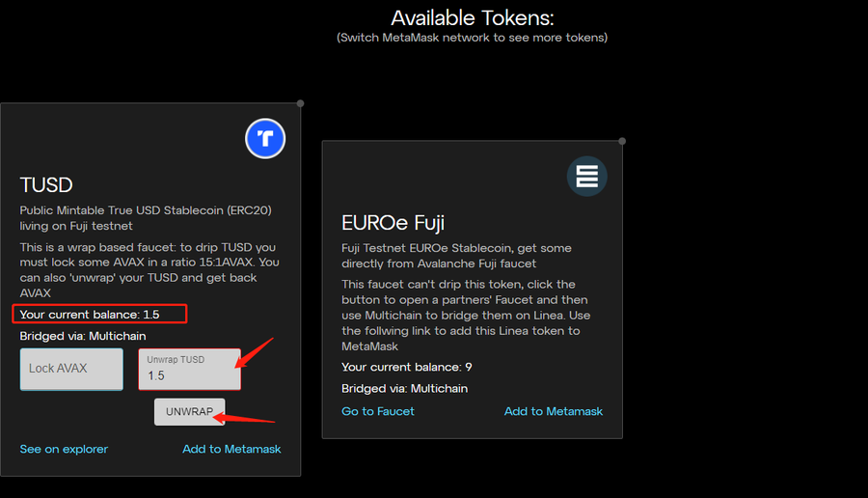868x498 pixels.
Task: Click 'Switch MetaMask network' hint text
Action: tap(473, 38)
